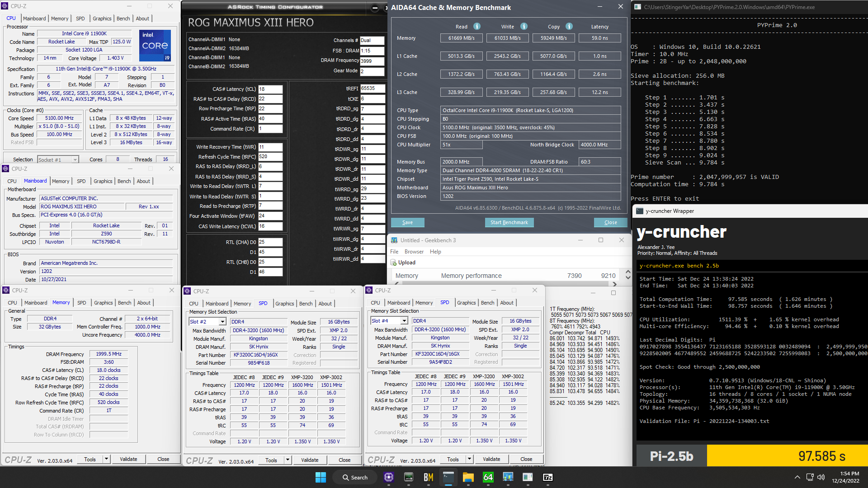Click the Command Rate (CR) field in Timing Configurator
The image size is (868, 488).
point(270,129)
